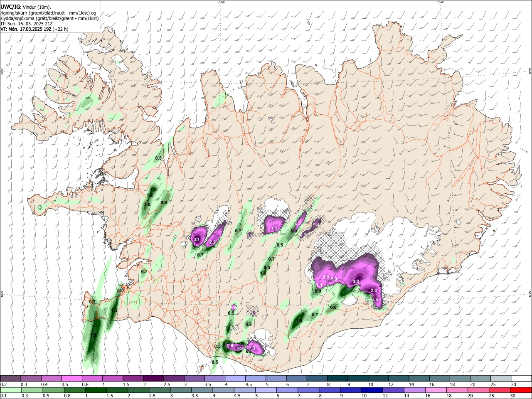This screenshot has height=399, width=532.
Task: Click the 1.2 rain value on the map
Action: click(150, 195)
